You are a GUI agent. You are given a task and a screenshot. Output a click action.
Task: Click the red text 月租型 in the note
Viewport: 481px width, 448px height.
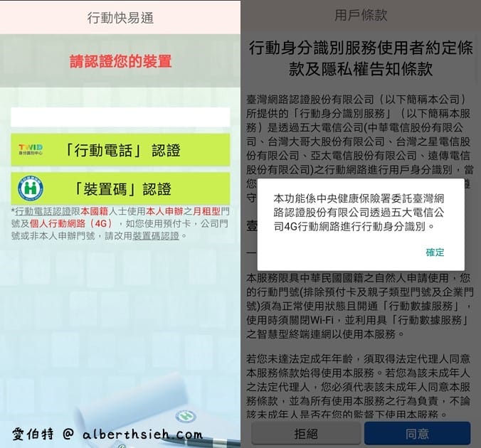point(206,211)
